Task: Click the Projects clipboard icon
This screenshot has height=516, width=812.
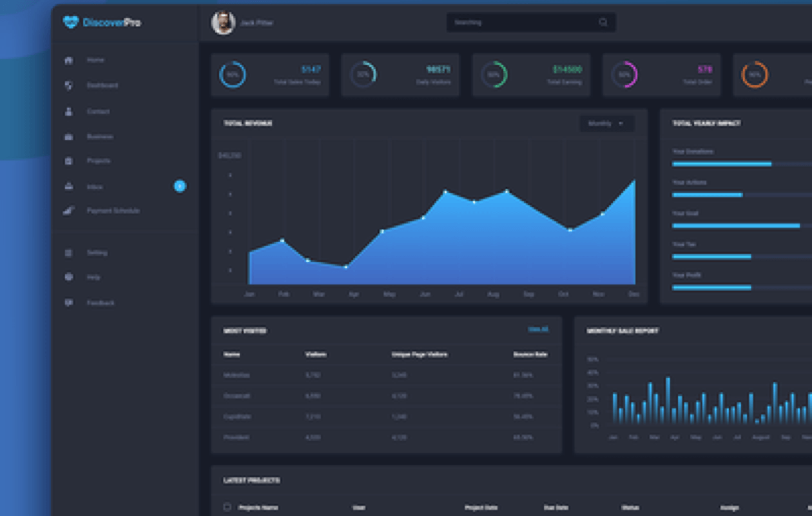Action: [x=69, y=161]
